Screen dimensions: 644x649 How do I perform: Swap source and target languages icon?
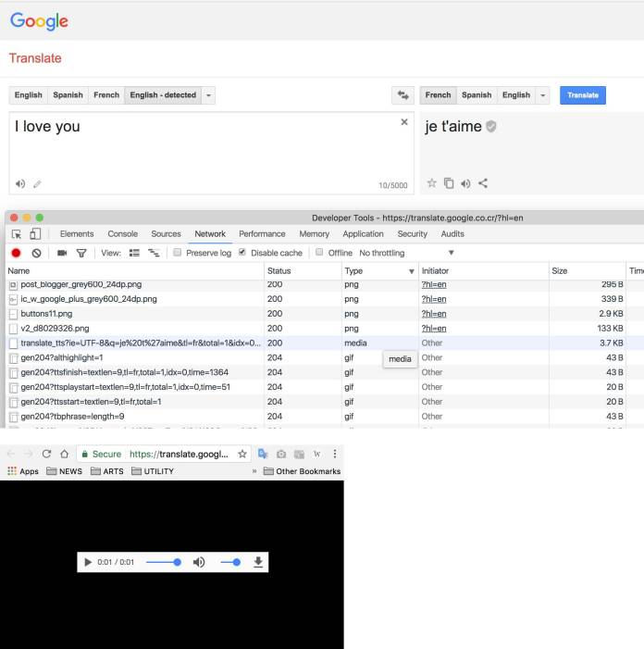click(x=402, y=95)
